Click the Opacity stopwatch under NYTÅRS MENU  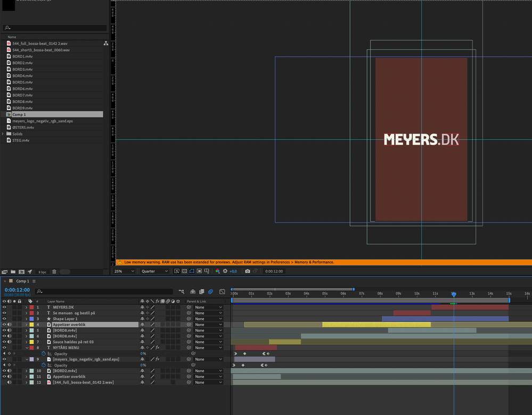pos(44,353)
